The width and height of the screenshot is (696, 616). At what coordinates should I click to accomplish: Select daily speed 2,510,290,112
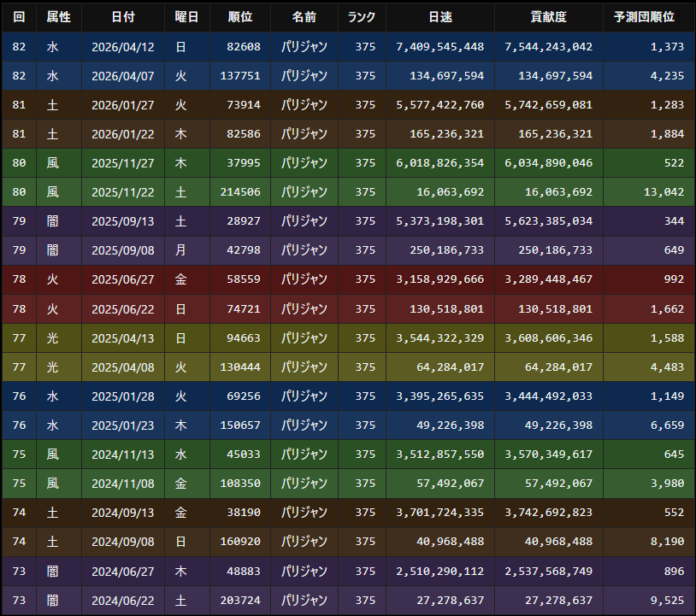(x=439, y=572)
